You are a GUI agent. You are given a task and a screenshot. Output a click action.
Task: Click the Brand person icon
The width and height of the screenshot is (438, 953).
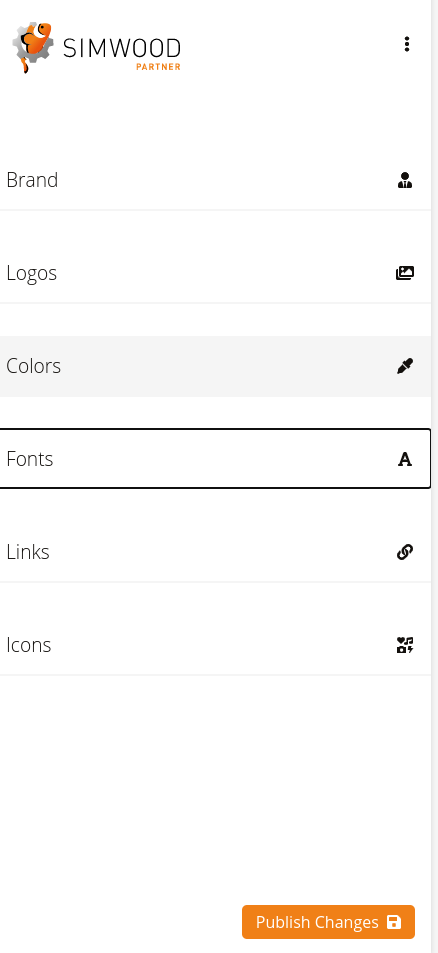(405, 181)
